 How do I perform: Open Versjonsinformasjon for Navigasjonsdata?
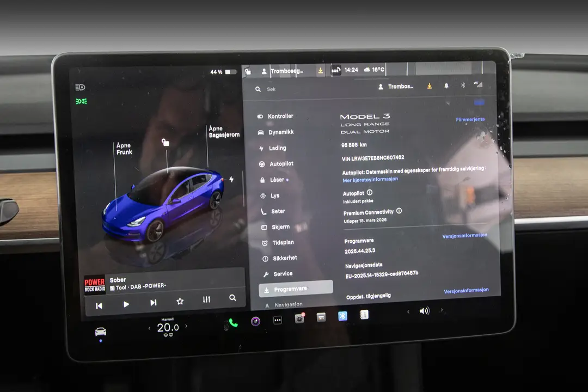click(466, 291)
